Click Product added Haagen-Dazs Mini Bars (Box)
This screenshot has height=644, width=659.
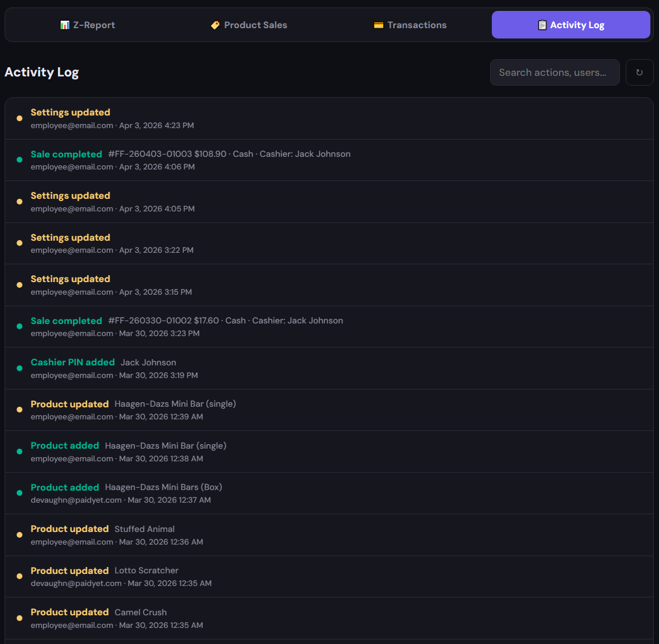pyautogui.click(x=329, y=493)
